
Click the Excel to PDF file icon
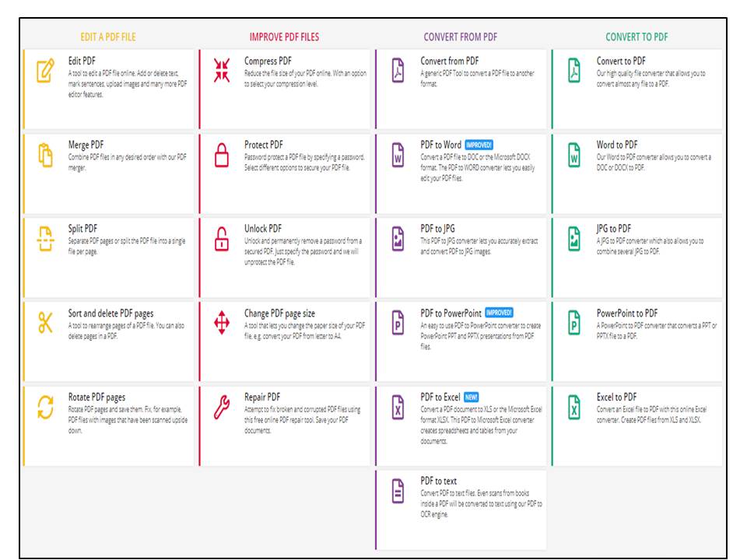574,408
